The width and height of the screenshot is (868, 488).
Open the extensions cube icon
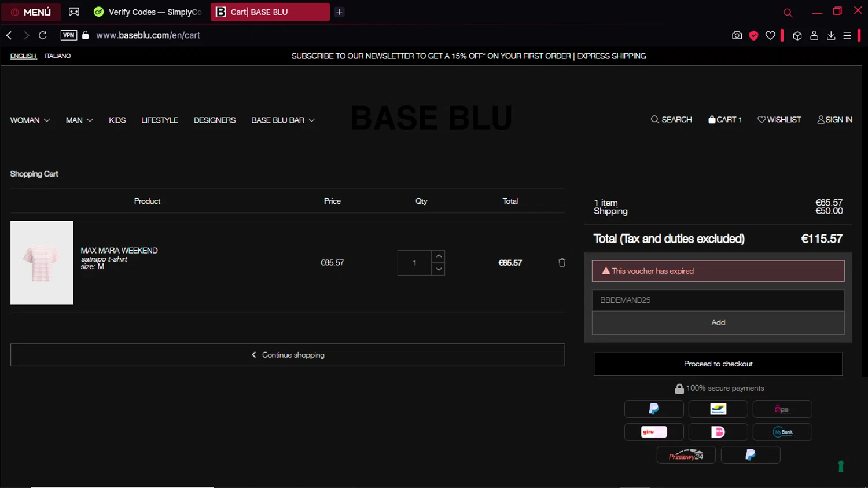click(797, 35)
